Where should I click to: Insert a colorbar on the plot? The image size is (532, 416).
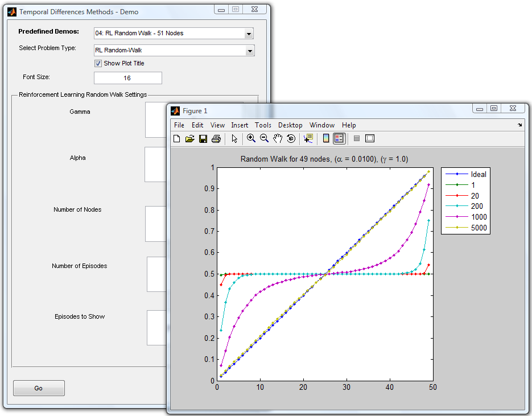point(326,138)
